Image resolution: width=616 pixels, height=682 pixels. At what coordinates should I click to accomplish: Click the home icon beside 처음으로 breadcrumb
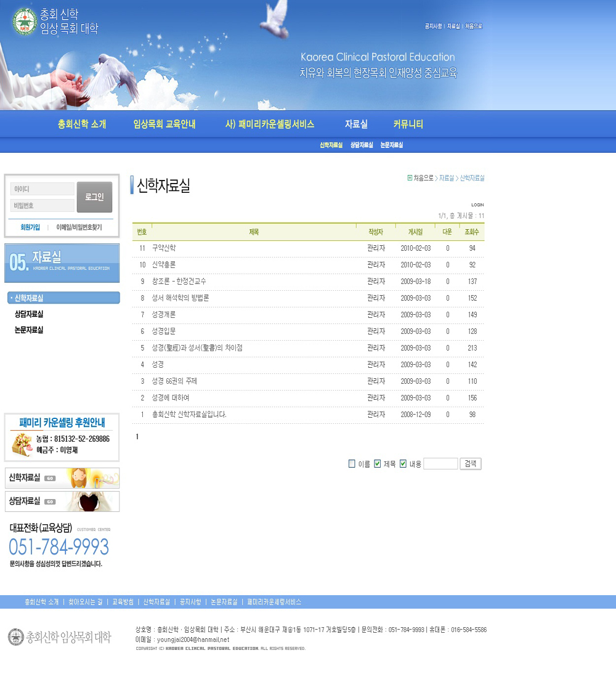410,178
